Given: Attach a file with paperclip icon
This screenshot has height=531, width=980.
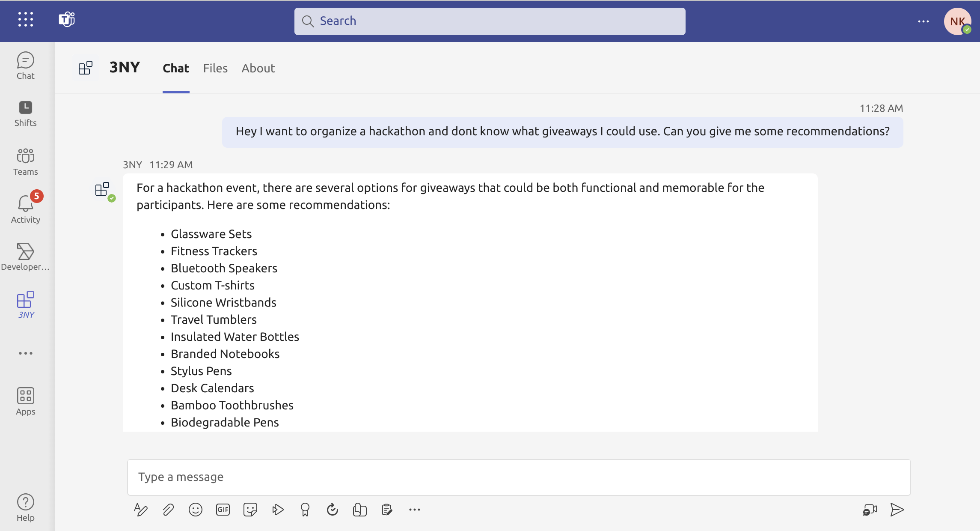Looking at the screenshot, I should pyautogui.click(x=168, y=510).
